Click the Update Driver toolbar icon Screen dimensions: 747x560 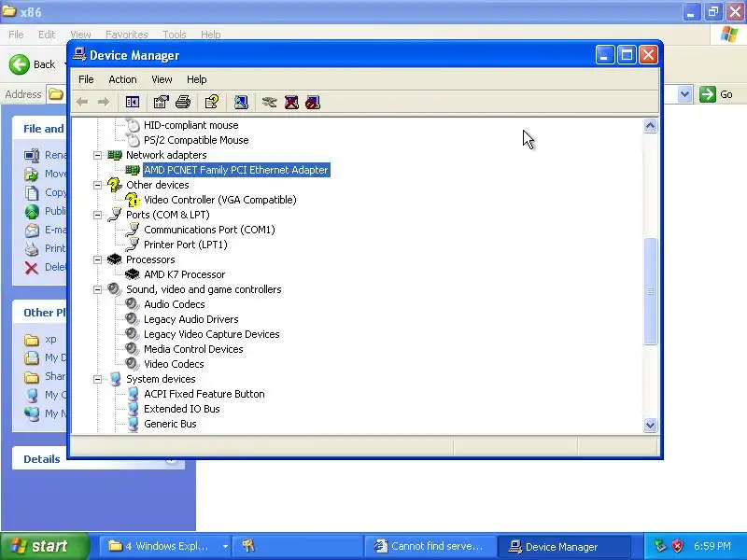click(x=269, y=102)
